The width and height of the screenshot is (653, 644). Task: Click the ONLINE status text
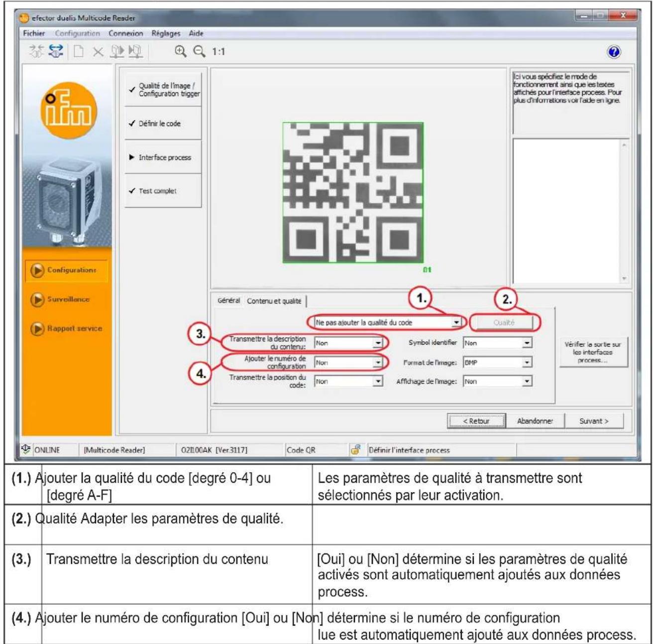pos(47,450)
